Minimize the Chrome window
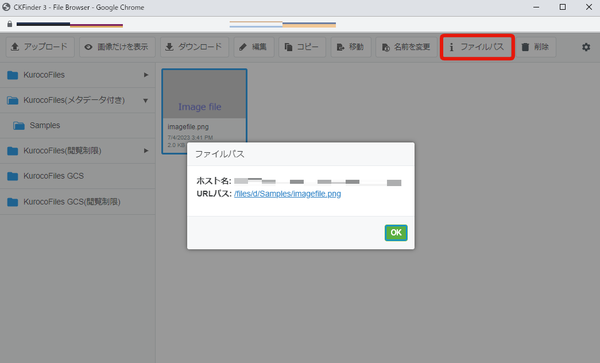The width and height of the screenshot is (600, 363). click(536, 7)
